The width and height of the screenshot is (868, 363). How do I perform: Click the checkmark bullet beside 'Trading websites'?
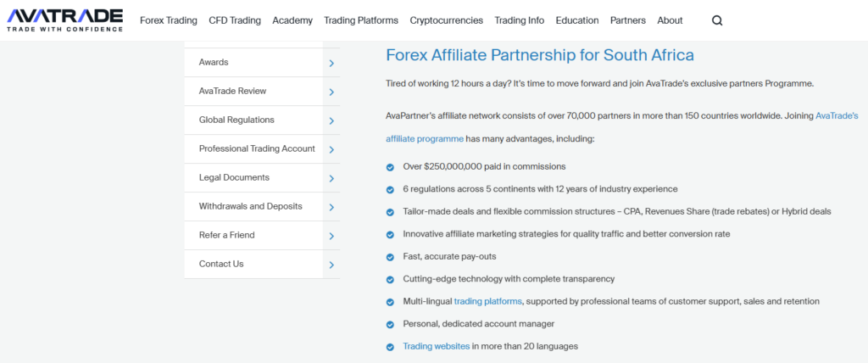pyautogui.click(x=390, y=347)
